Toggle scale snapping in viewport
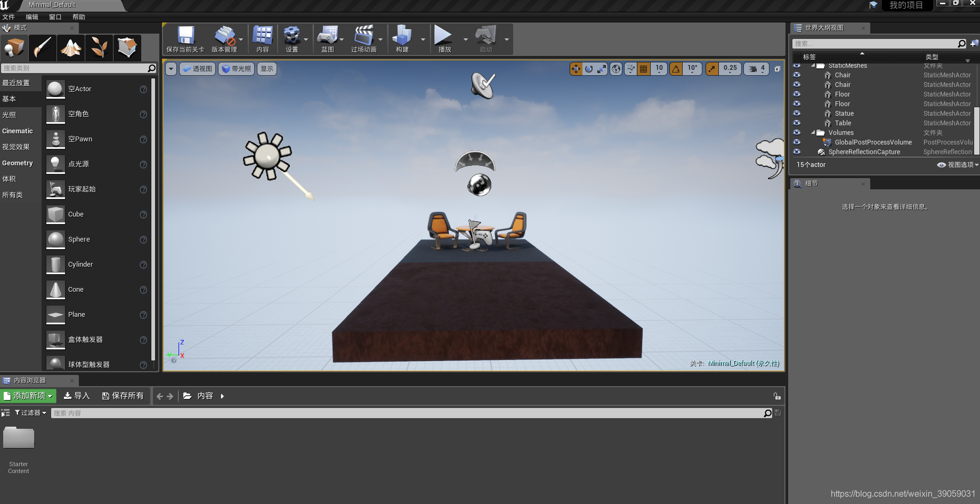Screen dimensions: 980x504 (712, 69)
